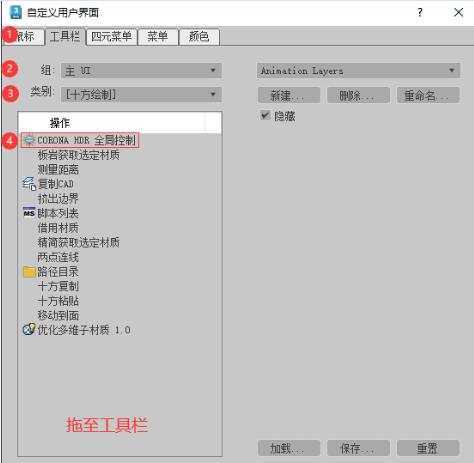Select the 借用材质 action

58,228
